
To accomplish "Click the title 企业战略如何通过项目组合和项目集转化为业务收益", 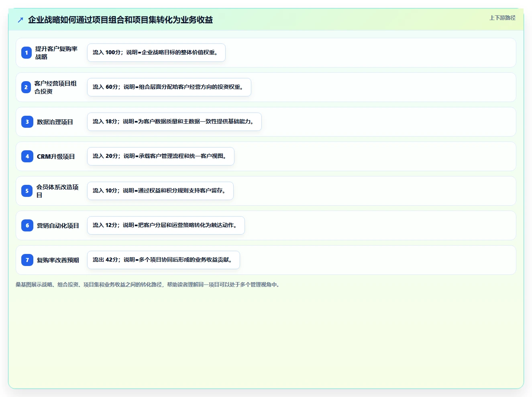I will 120,20.
